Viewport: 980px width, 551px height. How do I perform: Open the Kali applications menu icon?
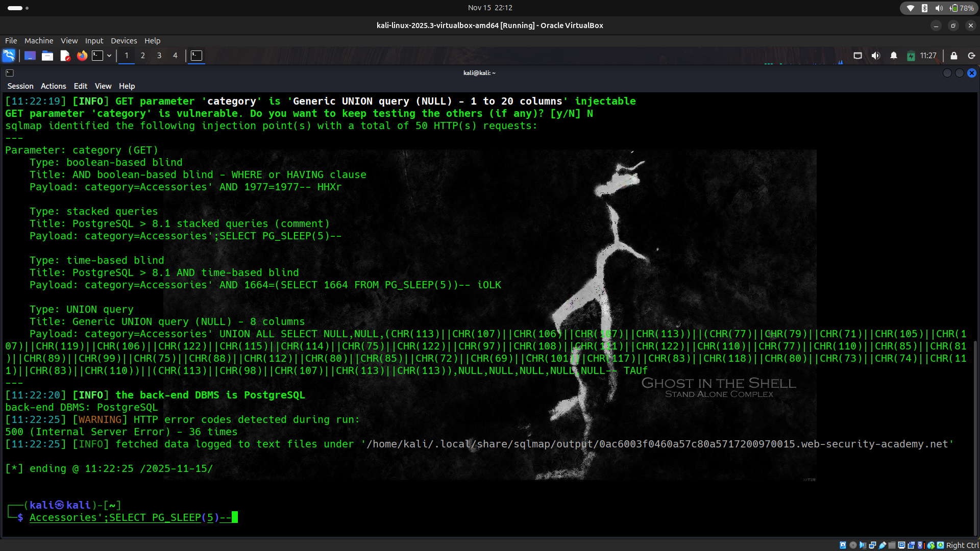coord(9,56)
